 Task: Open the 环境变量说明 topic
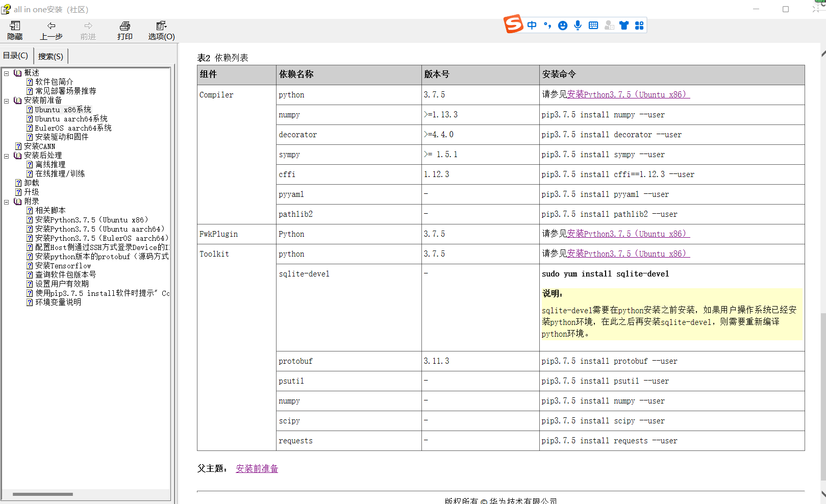(x=58, y=302)
